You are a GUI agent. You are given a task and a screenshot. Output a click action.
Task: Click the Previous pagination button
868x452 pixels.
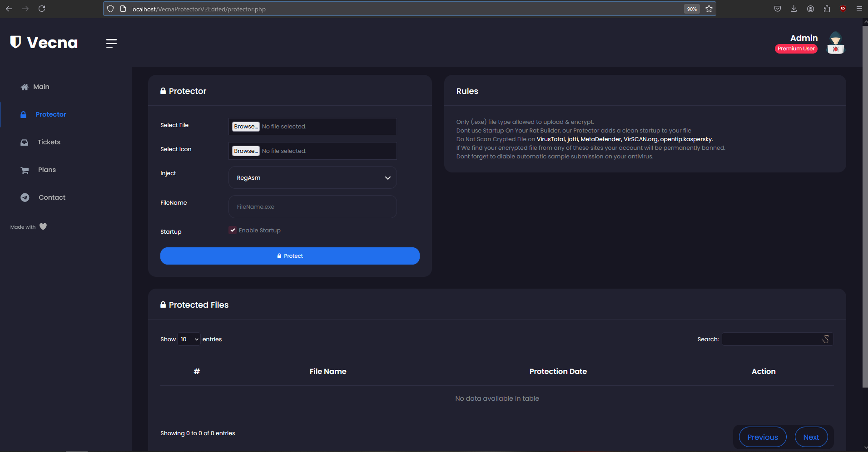pyautogui.click(x=763, y=437)
